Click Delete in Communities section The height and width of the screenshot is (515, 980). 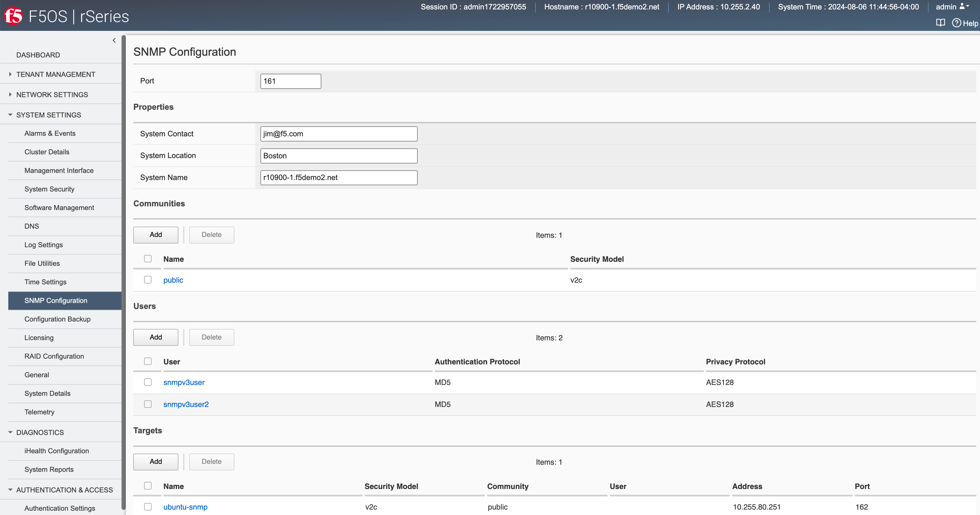pos(212,235)
